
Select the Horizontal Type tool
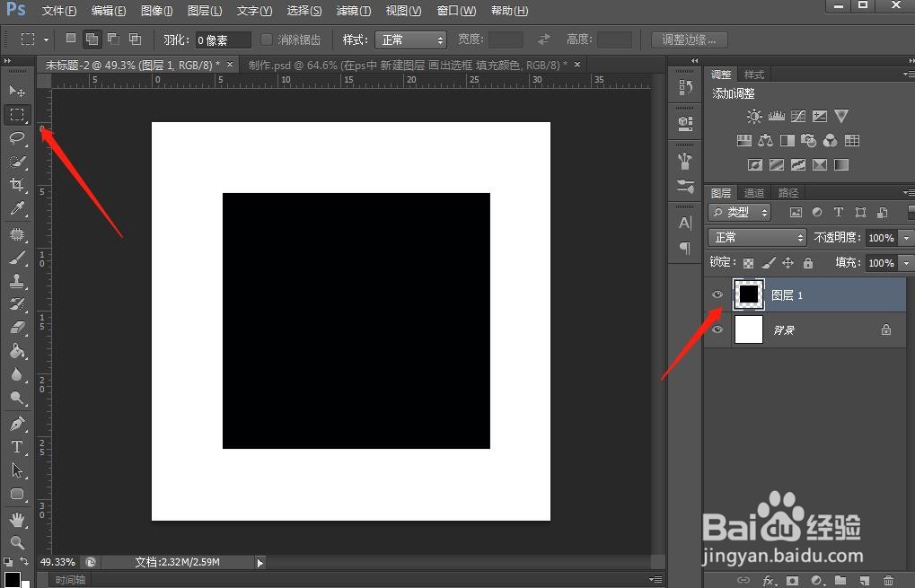tap(17, 447)
